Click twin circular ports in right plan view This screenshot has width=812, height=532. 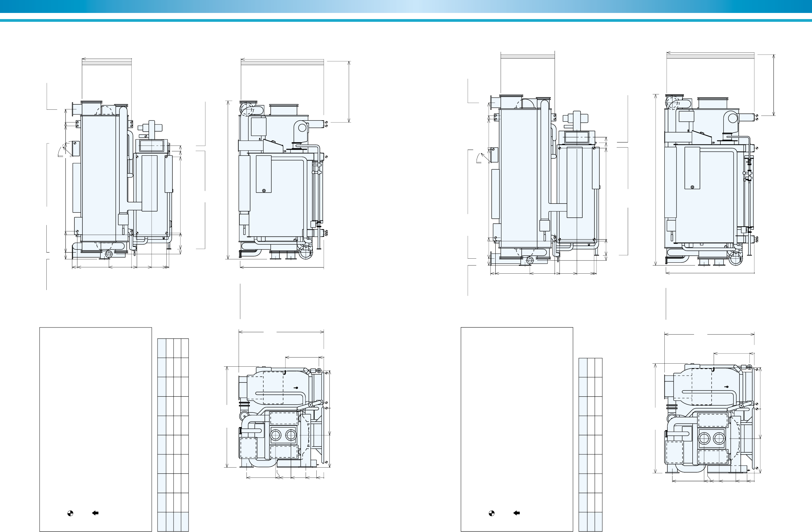[x=712, y=438]
